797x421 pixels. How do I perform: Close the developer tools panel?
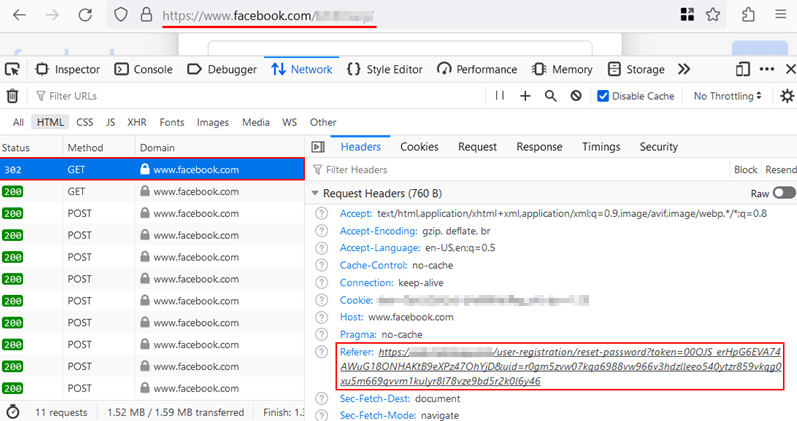790,69
